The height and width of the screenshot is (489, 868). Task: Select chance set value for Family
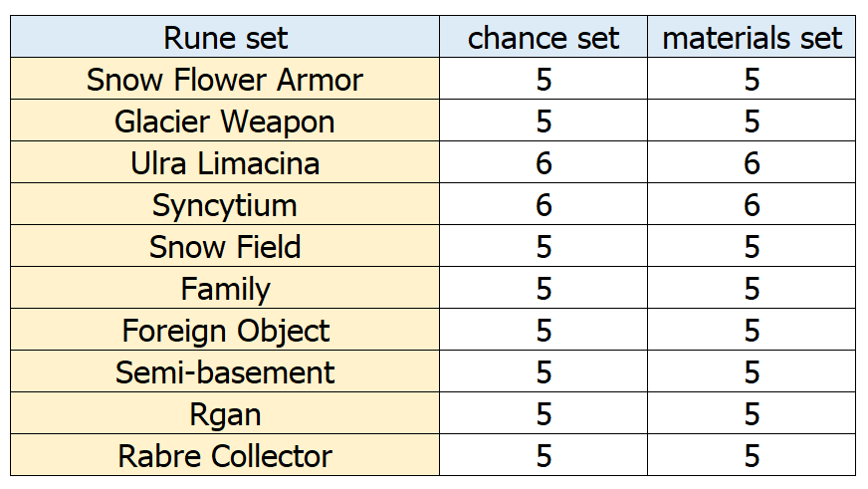[x=543, y=288]
